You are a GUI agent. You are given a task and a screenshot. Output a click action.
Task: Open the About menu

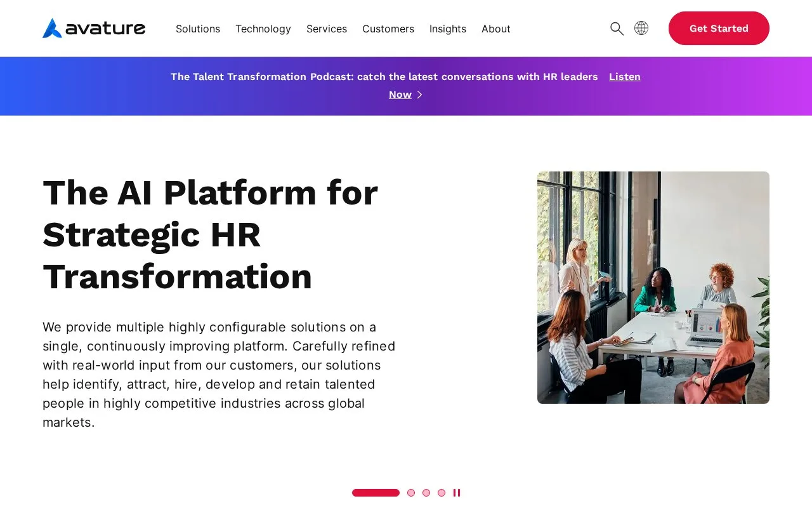(x=496, y=29)
